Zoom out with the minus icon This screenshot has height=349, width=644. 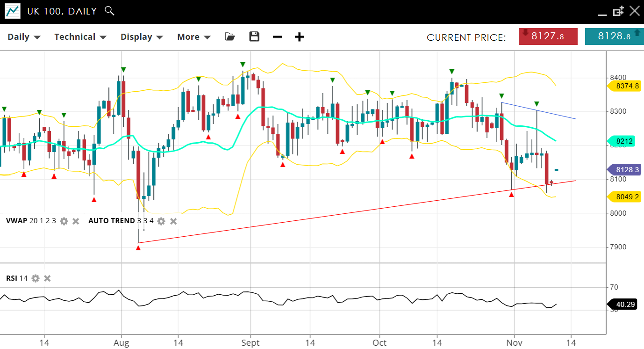(277, 37)
